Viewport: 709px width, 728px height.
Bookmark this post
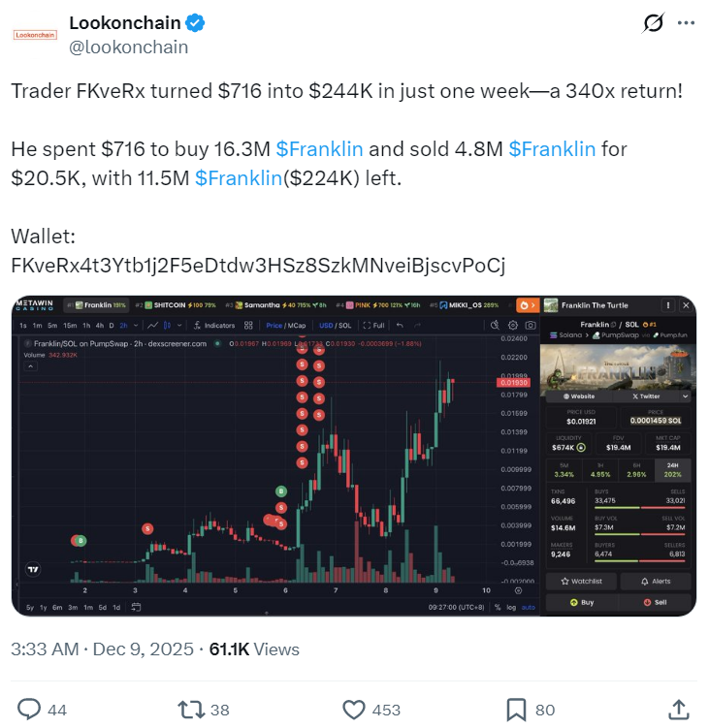pyautogui.click(x=517, y=709)
